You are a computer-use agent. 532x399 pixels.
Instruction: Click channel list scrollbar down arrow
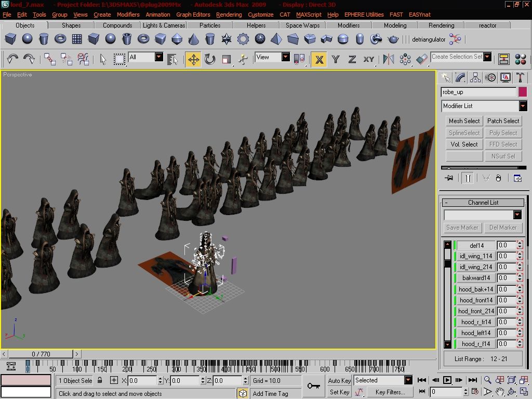[x=447, y=344]
